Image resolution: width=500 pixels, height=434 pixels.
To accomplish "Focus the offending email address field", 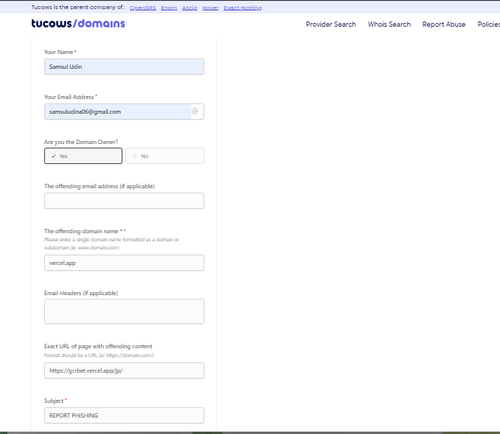I will click(124, 201).
